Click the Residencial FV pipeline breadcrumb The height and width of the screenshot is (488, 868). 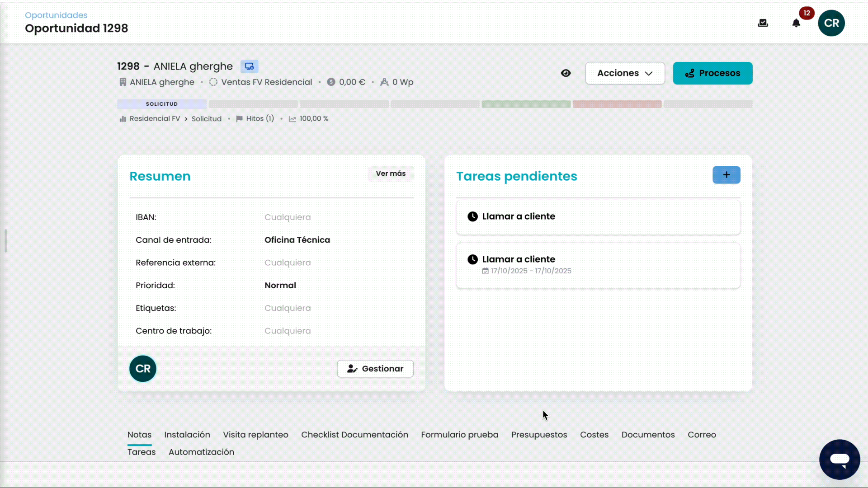click(155, 119)
